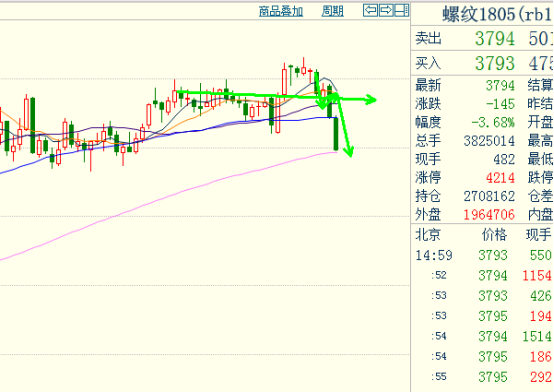This screenshot has height=392, width=554.
Task: Click the last long green candlestick
Action: coord(336,134)
